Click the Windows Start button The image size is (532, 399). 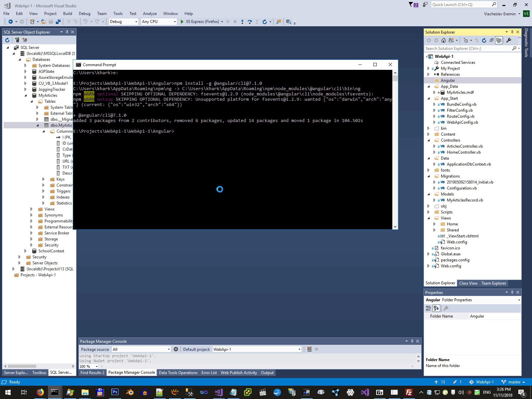tap(8, 392)
